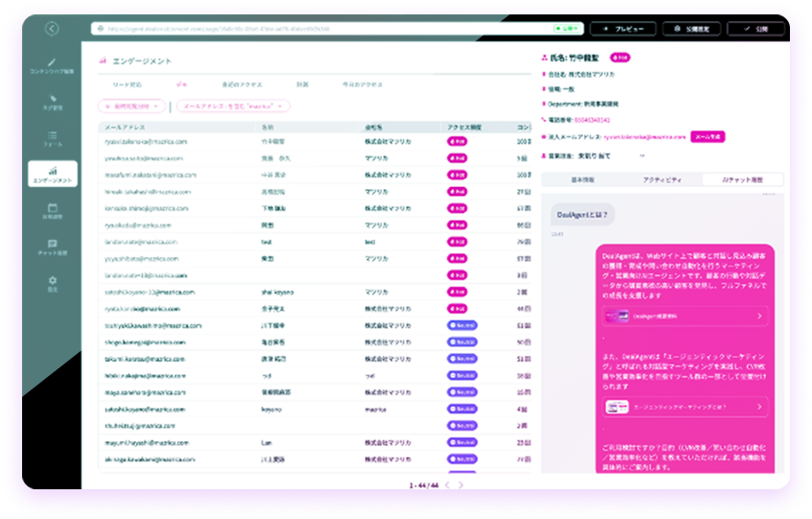
Task: Click the 'DealAgentとは?' chat message
Action: [x=582, y=215]
